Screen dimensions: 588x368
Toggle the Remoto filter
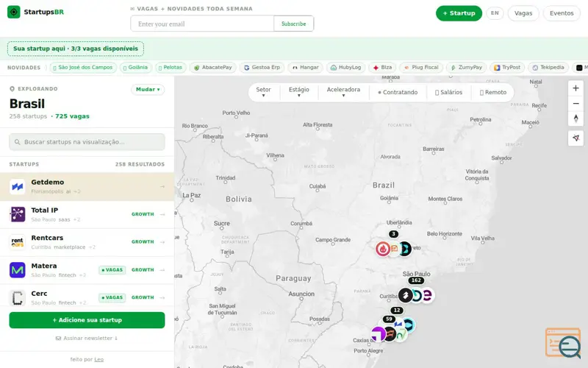pos(493,93)
